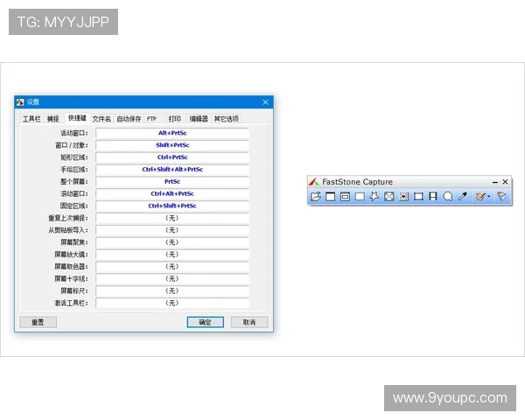Activate the screen magnifier icon
Image resolution: width=525 pixels, height=420 pixels.
448,196
